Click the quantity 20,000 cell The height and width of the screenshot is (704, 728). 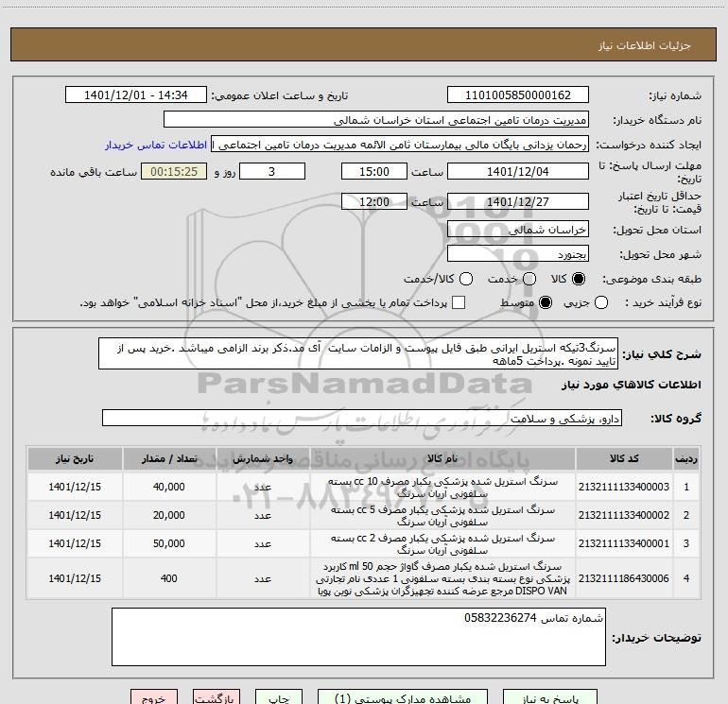[169, 515]
